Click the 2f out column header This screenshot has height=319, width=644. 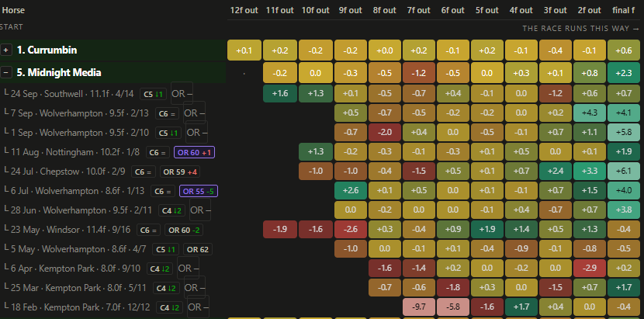pos(589,10)
